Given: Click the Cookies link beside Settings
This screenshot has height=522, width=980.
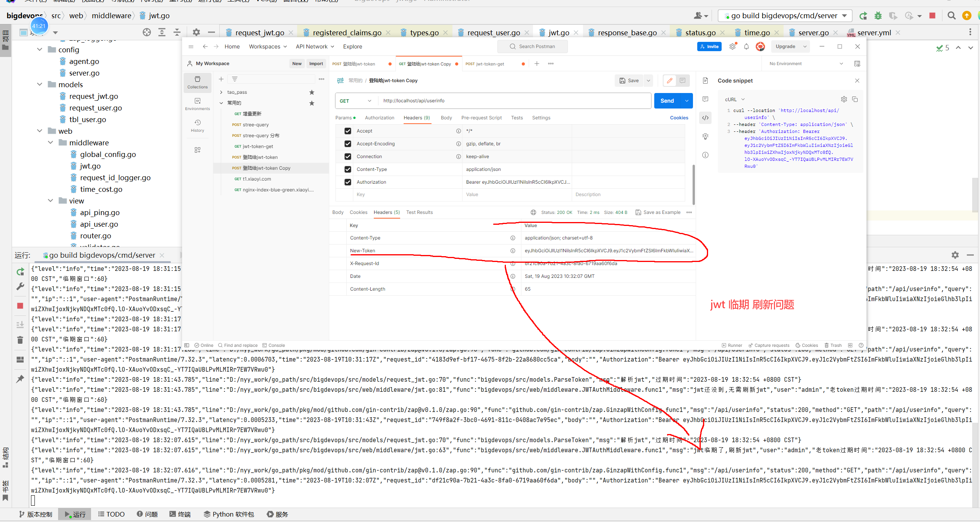Looking at the screenshot, I should (x=679, y=118).
